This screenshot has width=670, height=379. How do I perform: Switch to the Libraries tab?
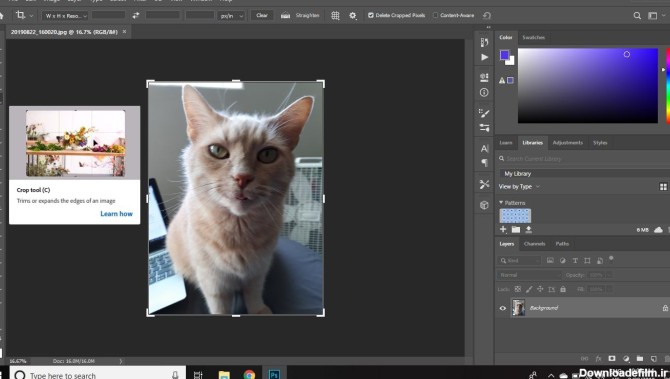pyautogui.click(x=532, y=143)
